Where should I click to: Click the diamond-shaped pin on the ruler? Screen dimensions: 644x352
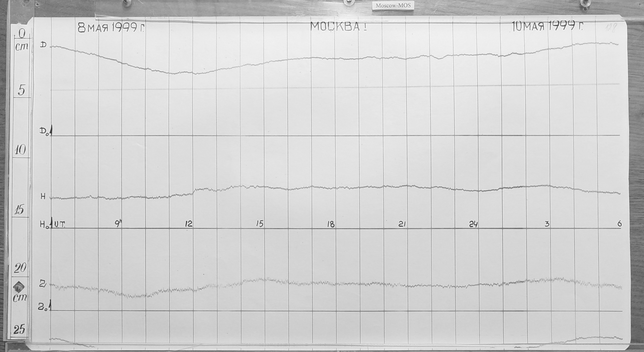tap(19, 287)
